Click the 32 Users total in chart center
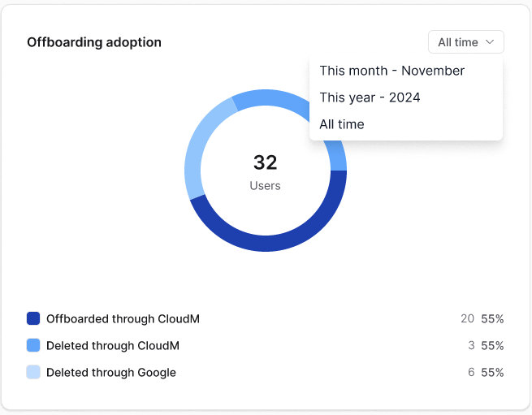 point(266,171)
